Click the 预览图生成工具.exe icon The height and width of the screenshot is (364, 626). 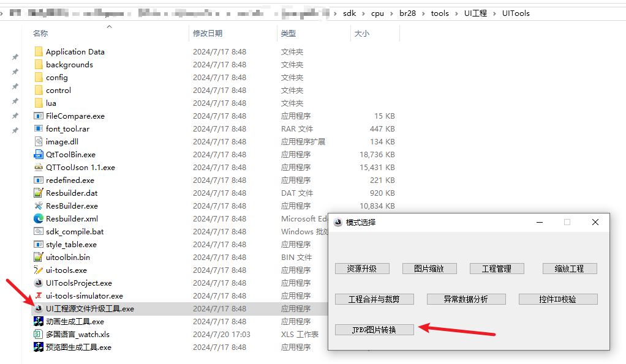[39, 347]
